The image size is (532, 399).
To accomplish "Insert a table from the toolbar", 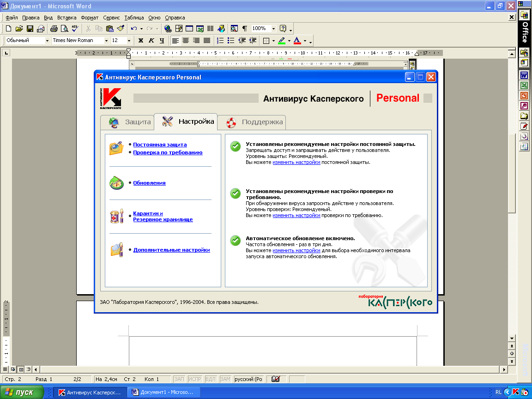I will click(x=189, y=29).
